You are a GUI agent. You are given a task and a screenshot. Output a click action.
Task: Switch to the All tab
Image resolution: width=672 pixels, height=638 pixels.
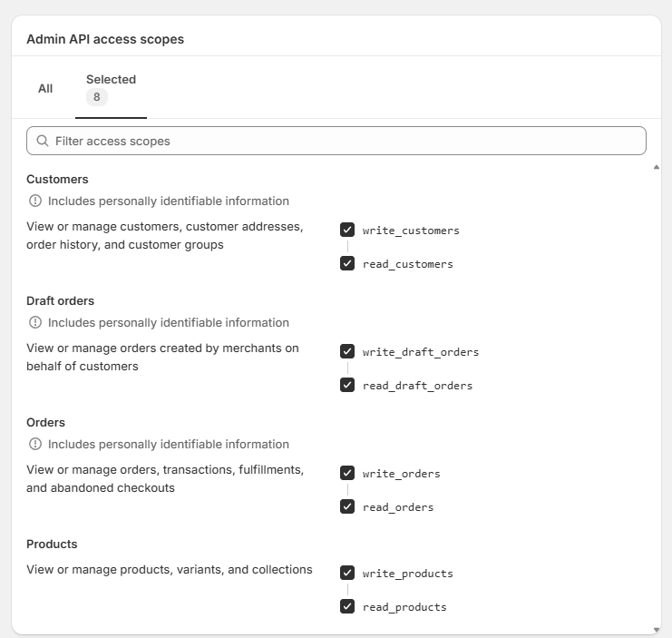tap(45, 88)
